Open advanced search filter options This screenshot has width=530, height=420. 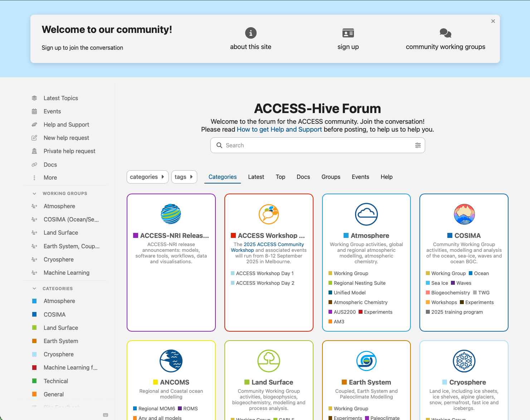point(418,145)
